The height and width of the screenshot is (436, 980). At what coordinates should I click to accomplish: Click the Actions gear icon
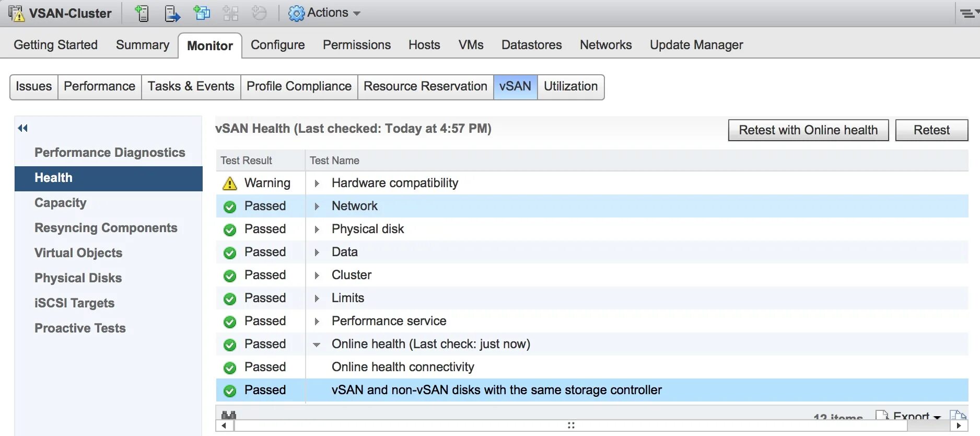[x=296, y=13]
